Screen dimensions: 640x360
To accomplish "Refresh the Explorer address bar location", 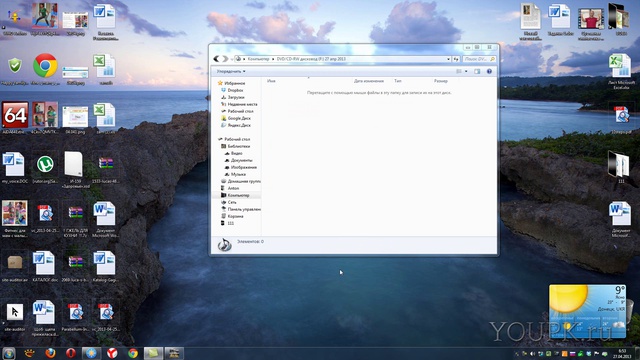I will click(456, 59).
